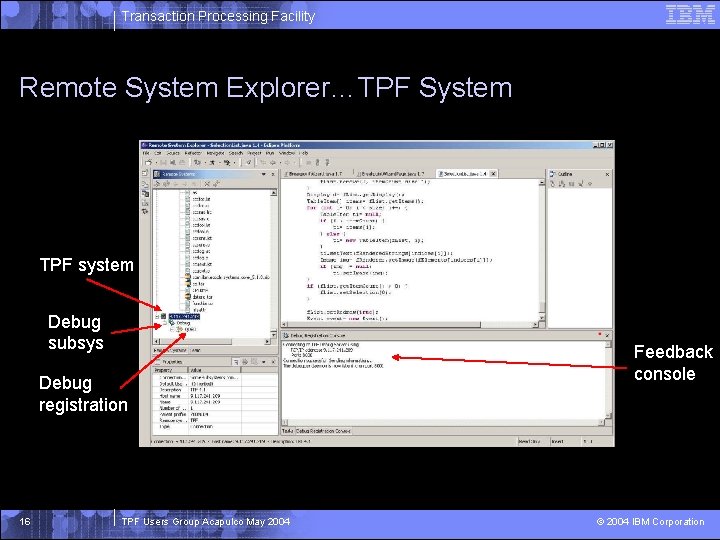Open the Navigate menu
This screenshot has height=540, width=720.
[215, 153]
